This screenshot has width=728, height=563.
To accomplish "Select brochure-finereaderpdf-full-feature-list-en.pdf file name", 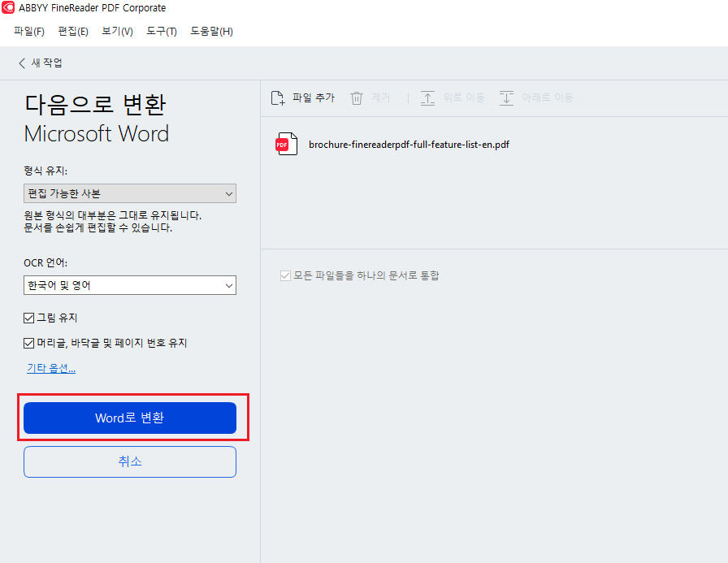I will click(x=409, y=145).
